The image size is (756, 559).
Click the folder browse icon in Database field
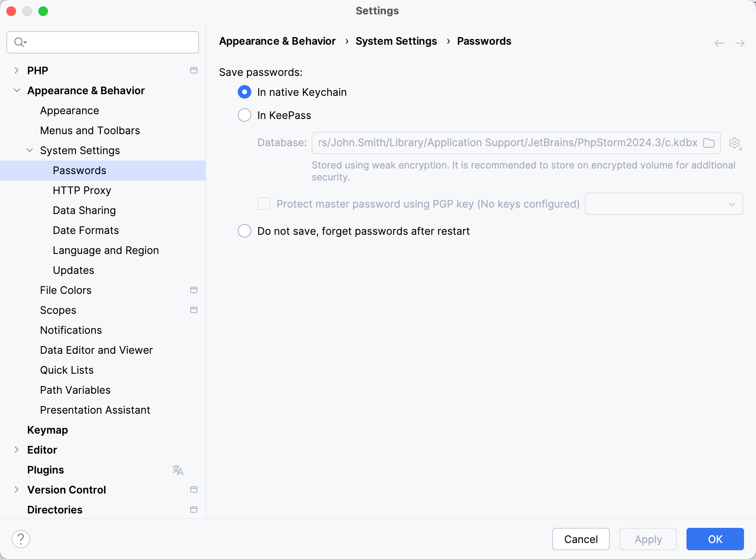point(708,143)
